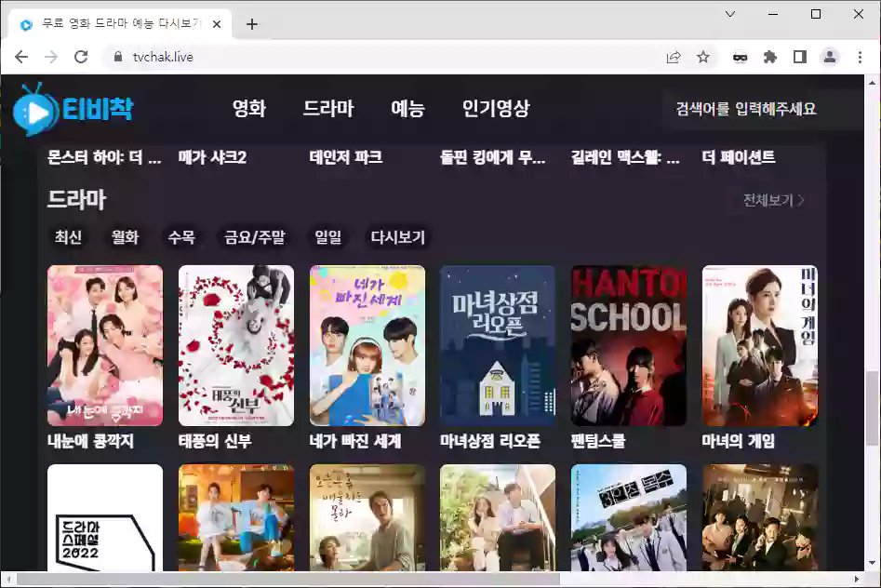
Task: Open the incognito-mask extension icon
Action: (x=740, y=57)
